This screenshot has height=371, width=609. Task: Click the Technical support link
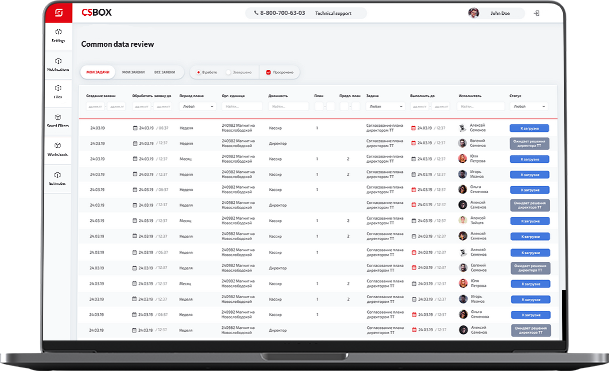coord(333,13)
